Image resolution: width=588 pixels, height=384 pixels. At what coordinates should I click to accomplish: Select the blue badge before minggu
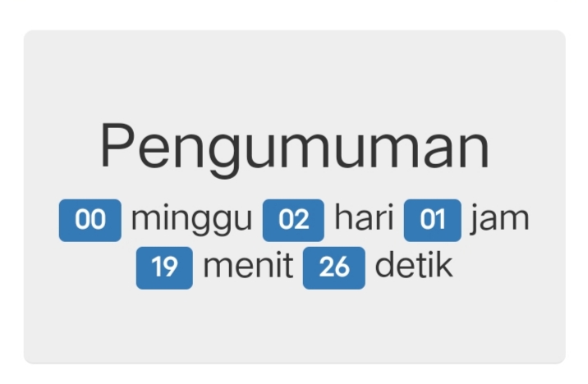click(90, 220)
